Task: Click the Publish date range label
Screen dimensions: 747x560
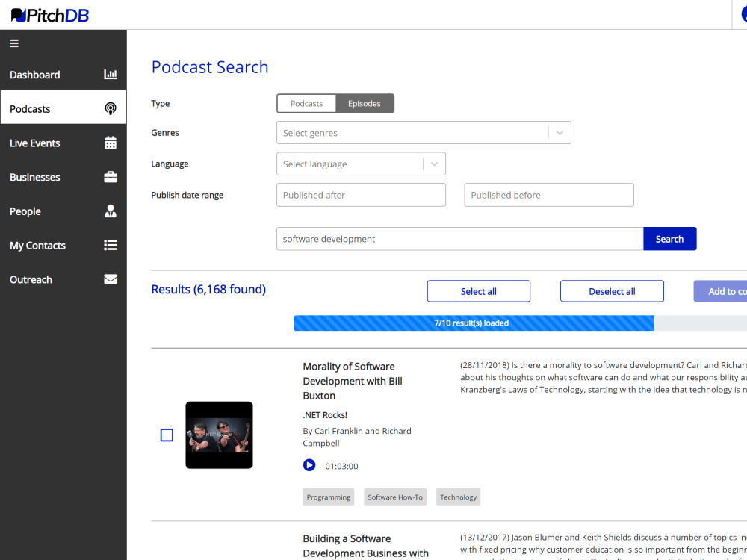Action: point(187,195)
